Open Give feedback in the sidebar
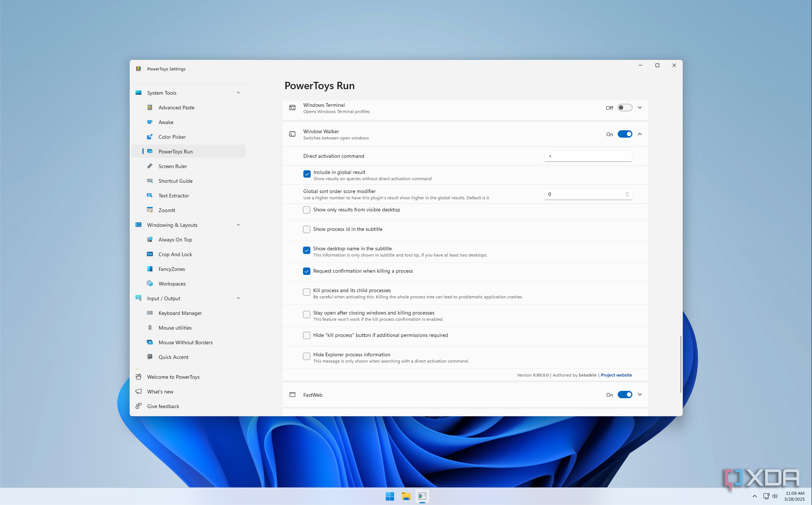Viewport: 812px width, 505px height. pos(188,406)
